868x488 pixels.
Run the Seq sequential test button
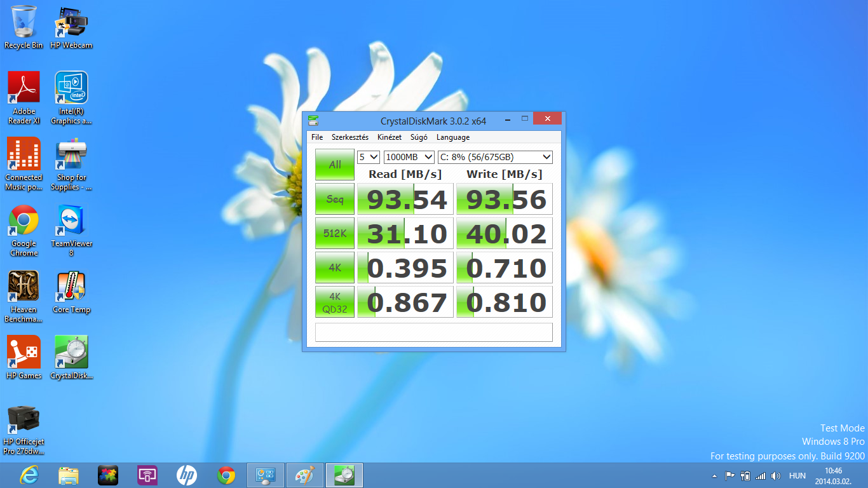pos(335,199)
